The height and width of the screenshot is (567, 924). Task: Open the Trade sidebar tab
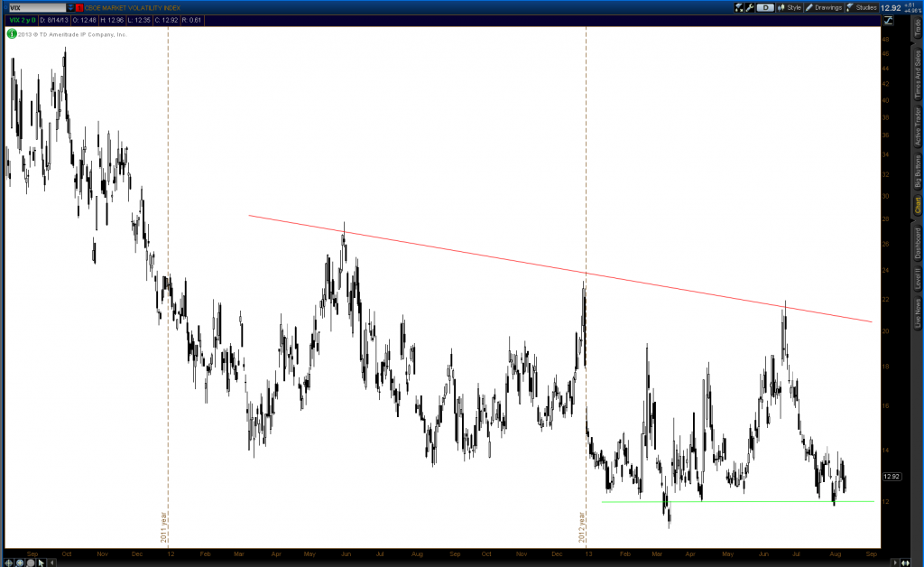[918, 28]
